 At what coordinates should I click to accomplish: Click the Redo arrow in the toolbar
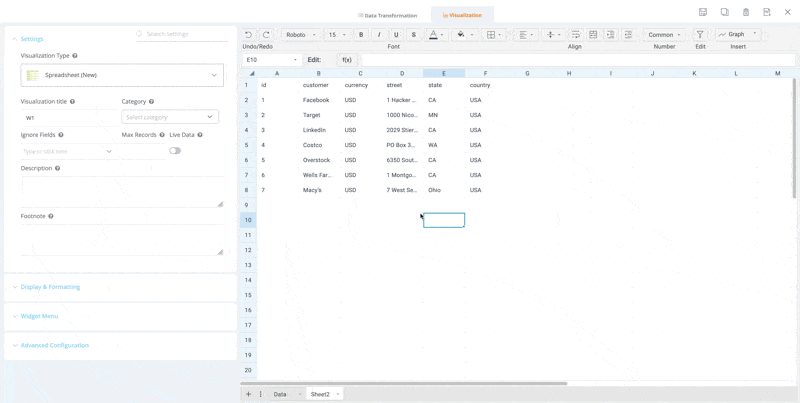point(266,35)
